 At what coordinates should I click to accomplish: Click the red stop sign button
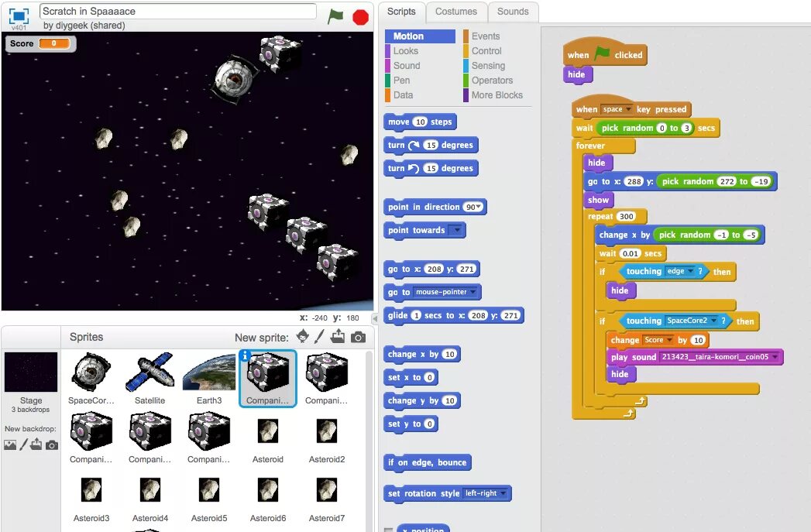[360, 17]
